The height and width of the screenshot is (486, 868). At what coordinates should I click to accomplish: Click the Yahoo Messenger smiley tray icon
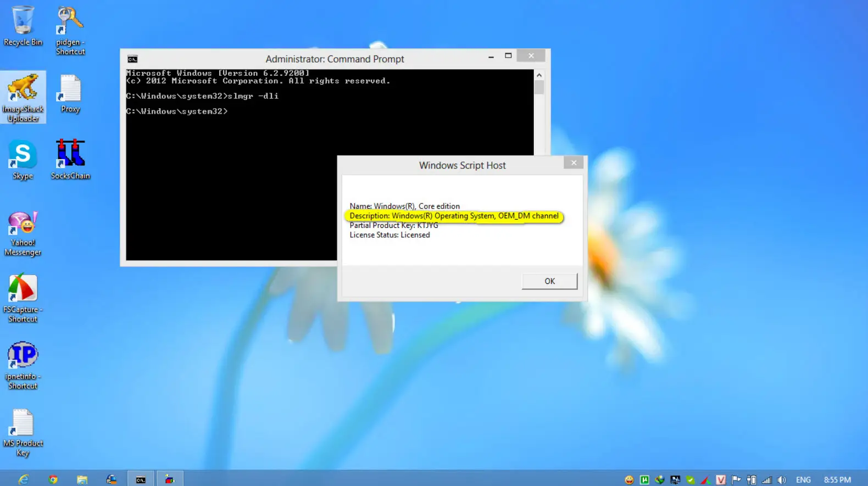point(630,480)
